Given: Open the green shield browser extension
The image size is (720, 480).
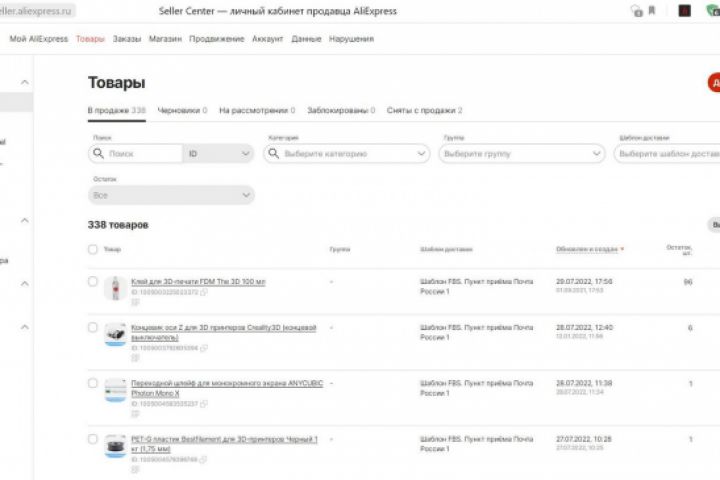Looking at the screenshot, I should [713, 11].
